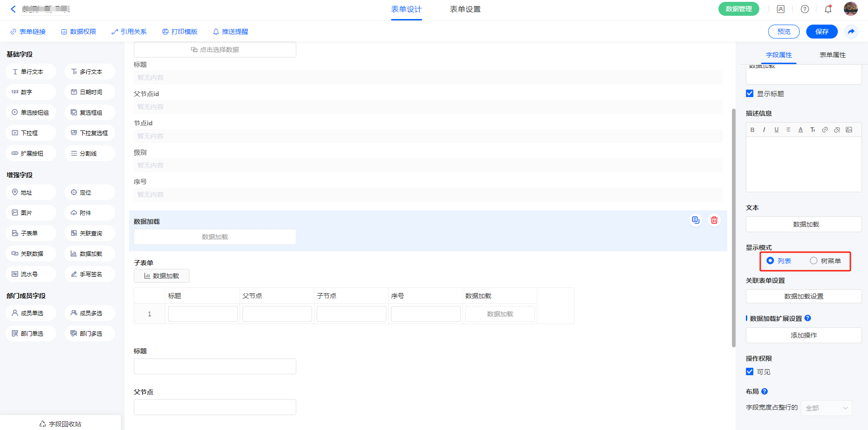Click the back arrow icon

tap(13, 9)
